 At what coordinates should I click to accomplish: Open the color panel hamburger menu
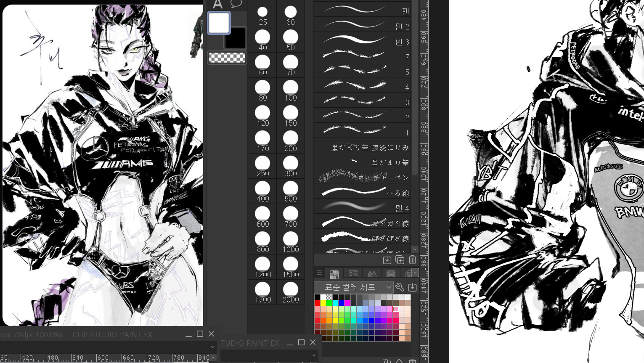coord(319,273)
